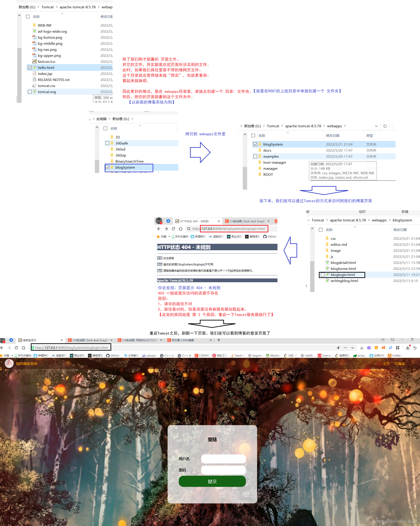
Task: Open the 力扣 bookmark
Action: pos(290,355)
